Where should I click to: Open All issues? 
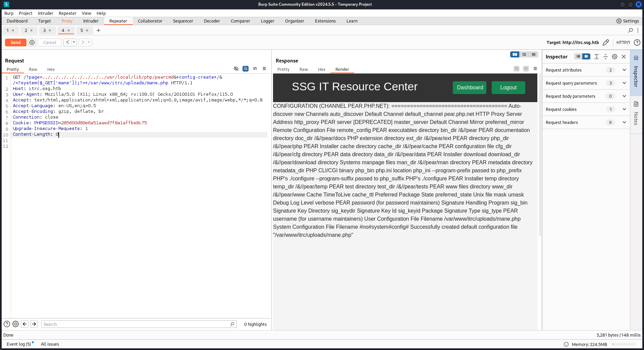pyautogui.click(x=50, y=344)
